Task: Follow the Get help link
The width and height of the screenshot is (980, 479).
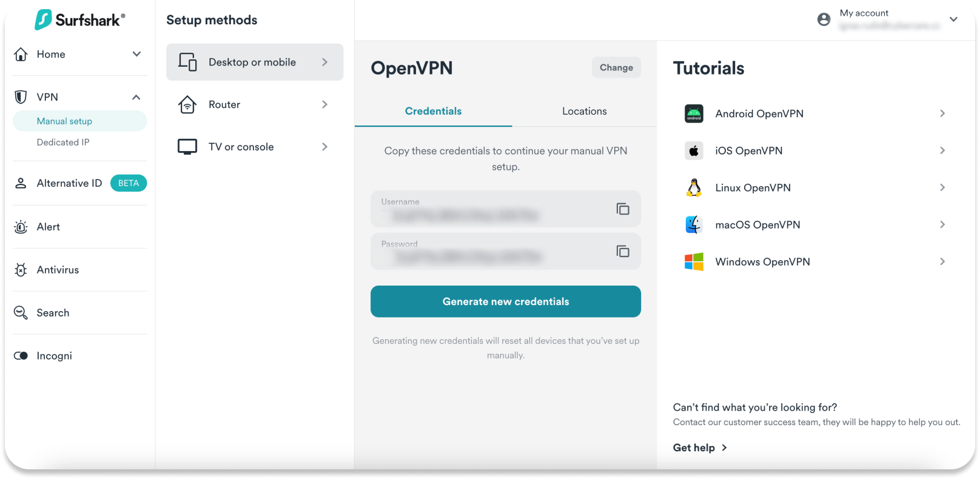Action: (x=700, y=447)
